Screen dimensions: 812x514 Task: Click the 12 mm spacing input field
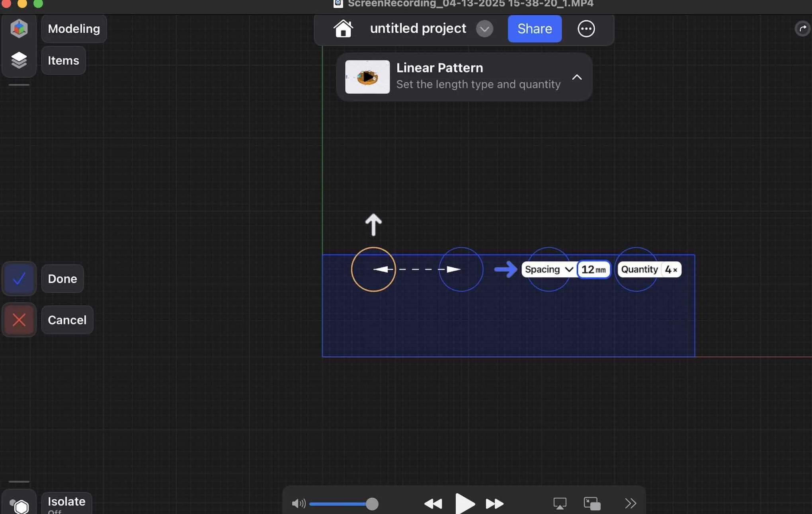click(593, 270)
